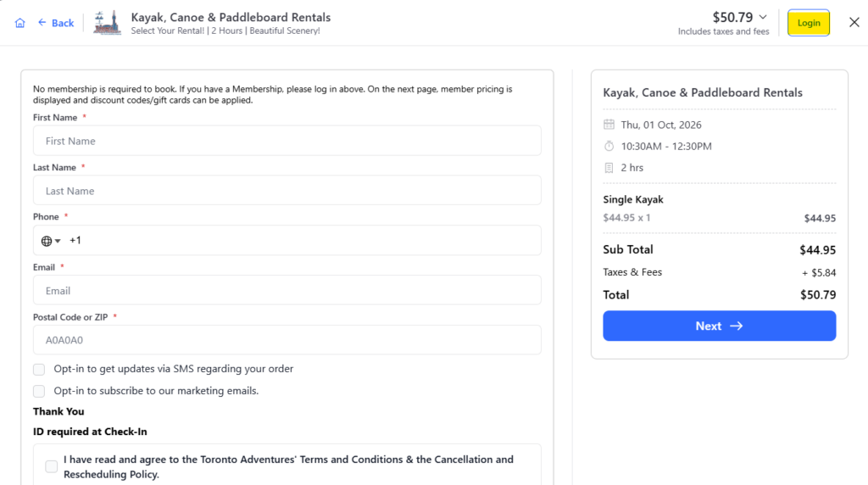Click into the Last Name field
Viewport: 868px width, 485px height.
tap(287, 191)
